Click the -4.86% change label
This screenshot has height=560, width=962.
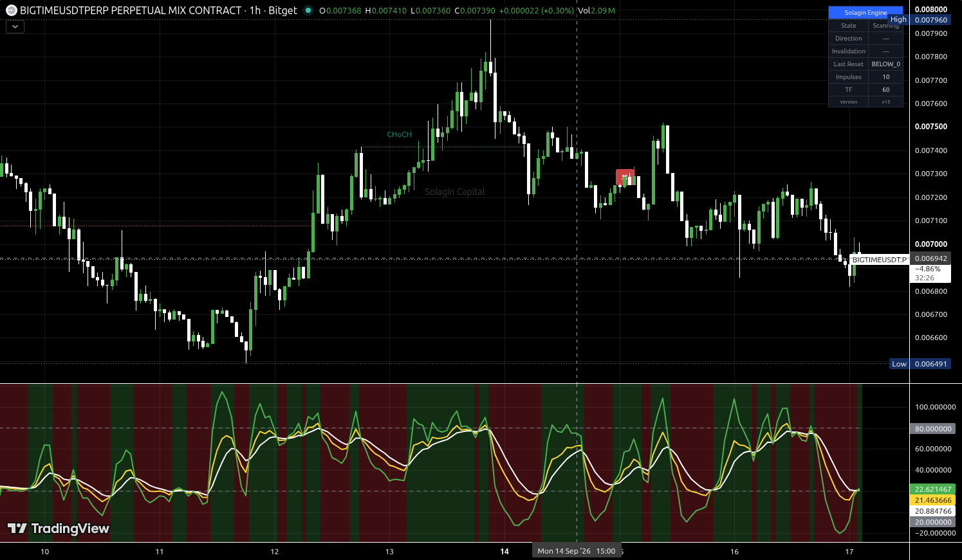tap(928, 269)
